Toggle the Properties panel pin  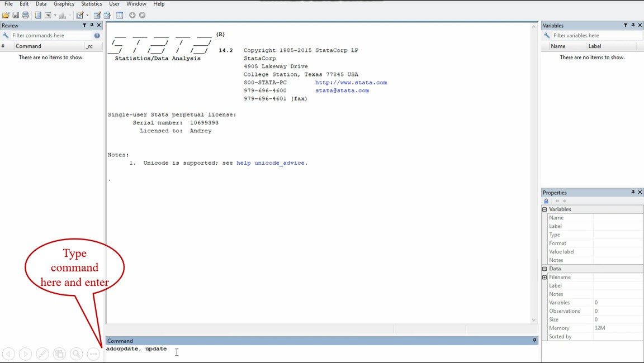[x=633, y=192]
